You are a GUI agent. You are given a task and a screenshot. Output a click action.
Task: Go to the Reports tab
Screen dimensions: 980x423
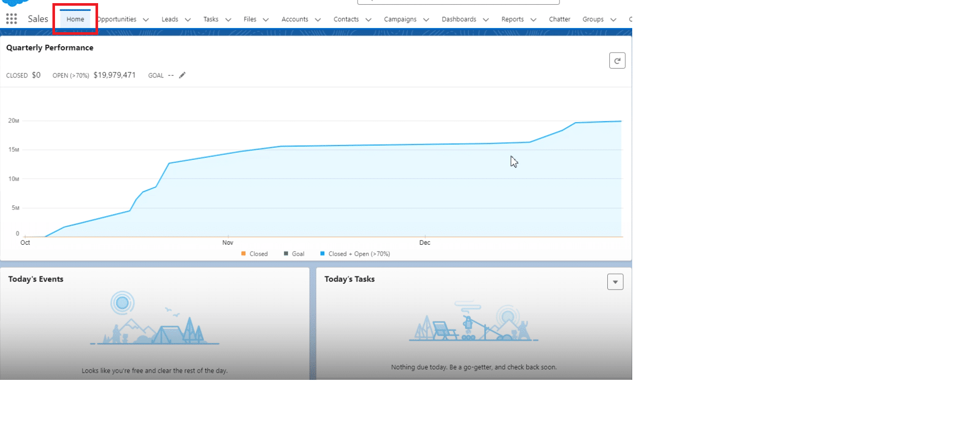[x=512, y=19]
